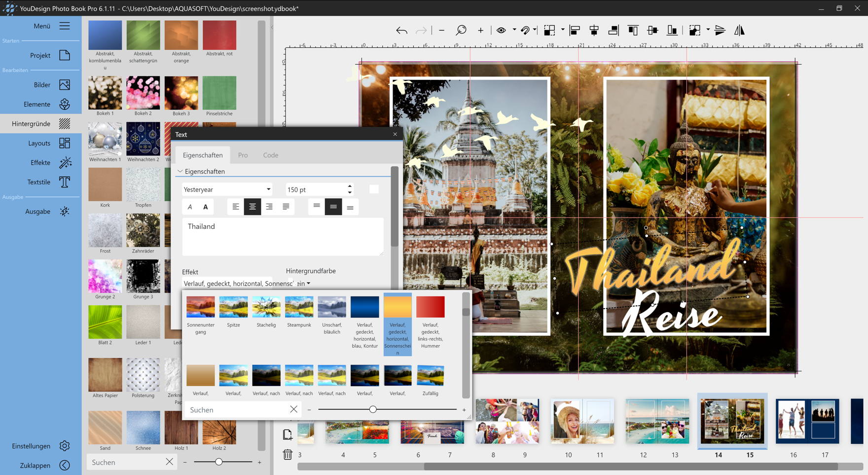Click the flip horizontal mirror icon
This screenshot has width=868, height=475.
coord(739,31)
